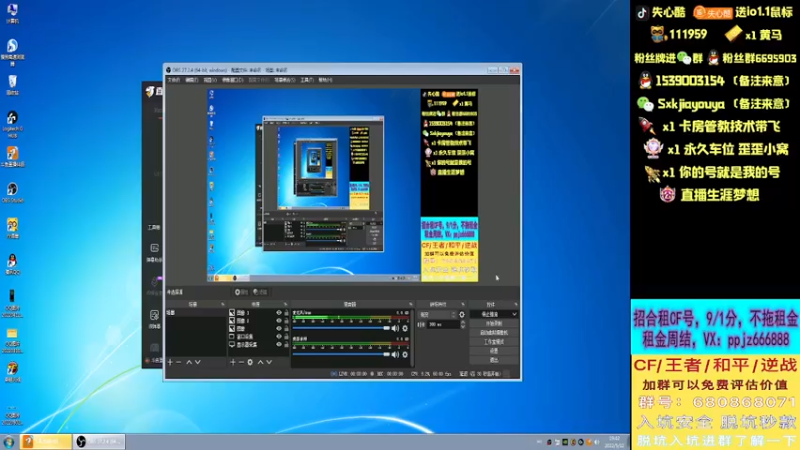Open the 淡出 transition dropdown

point(437,315)
